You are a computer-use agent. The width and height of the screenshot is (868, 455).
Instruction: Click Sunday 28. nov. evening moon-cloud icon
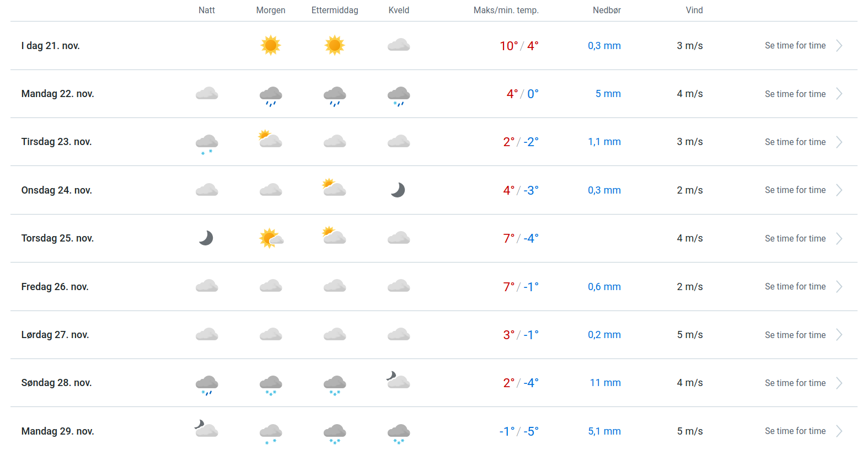click(398, 381)
